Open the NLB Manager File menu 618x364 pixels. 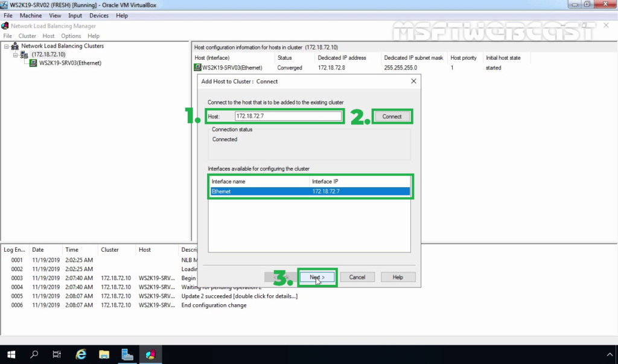tap(7, 36)
